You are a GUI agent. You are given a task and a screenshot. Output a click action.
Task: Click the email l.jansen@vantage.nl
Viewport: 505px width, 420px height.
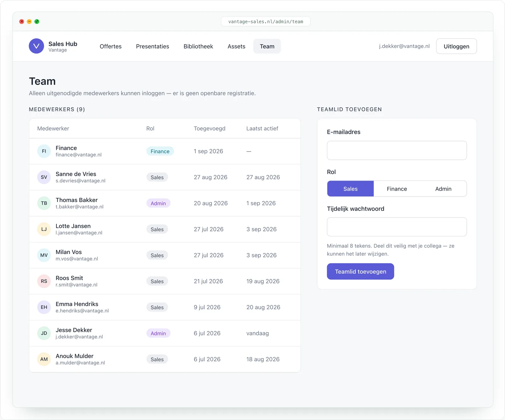[x=79, y=233]
